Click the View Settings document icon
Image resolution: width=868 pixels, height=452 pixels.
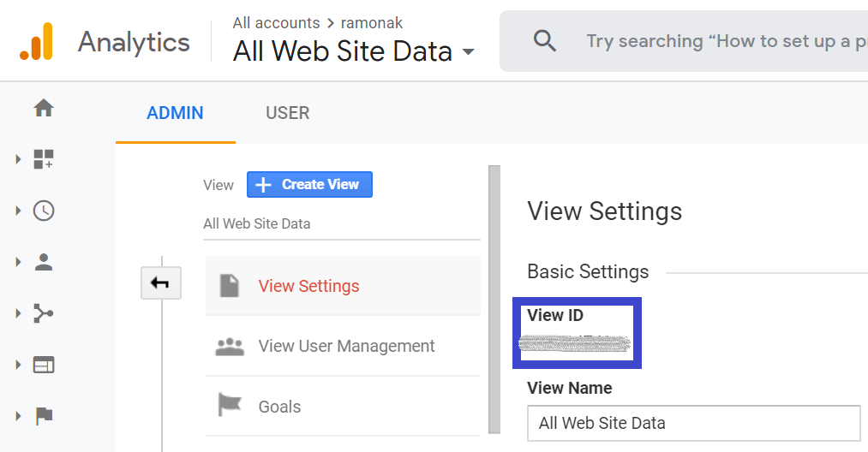pos(229,285)
